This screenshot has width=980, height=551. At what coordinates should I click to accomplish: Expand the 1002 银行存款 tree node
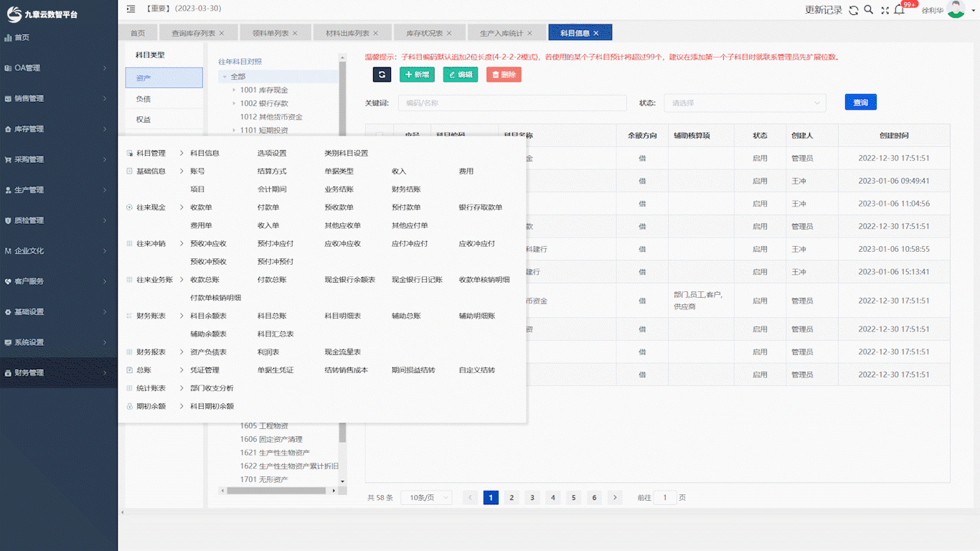click(x=234, y=103)
